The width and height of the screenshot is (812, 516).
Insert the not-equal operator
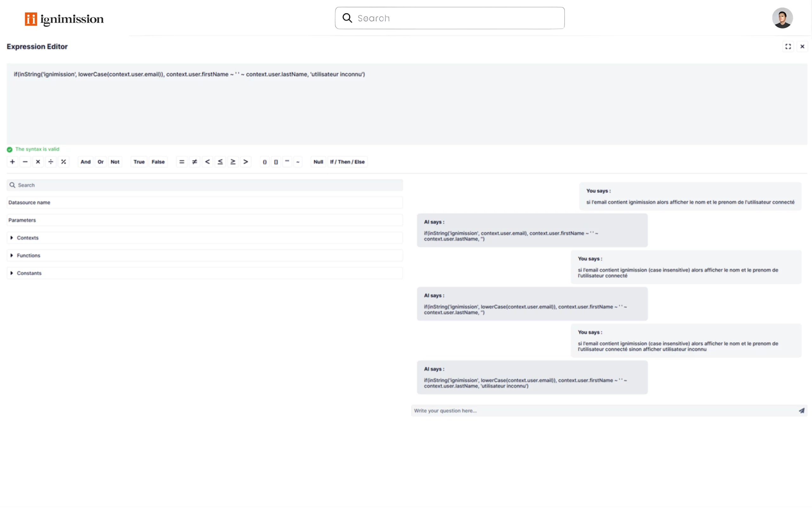[194, 162]
